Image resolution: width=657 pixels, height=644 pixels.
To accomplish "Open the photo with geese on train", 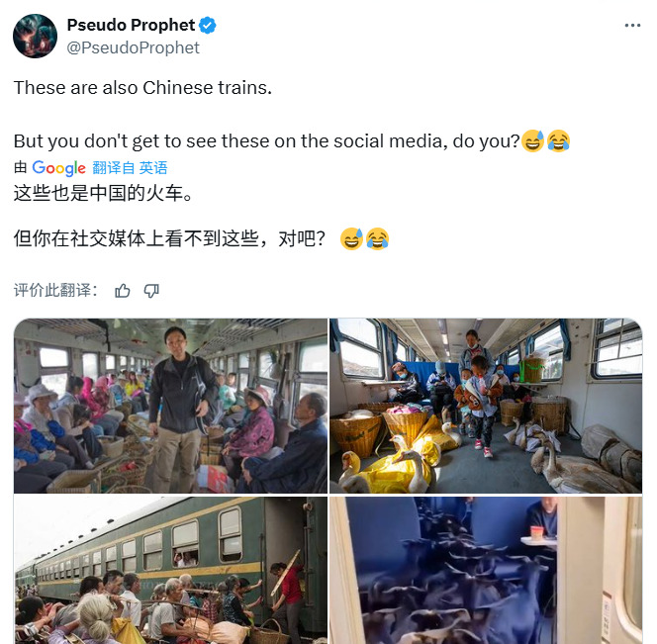I will 486,406.
